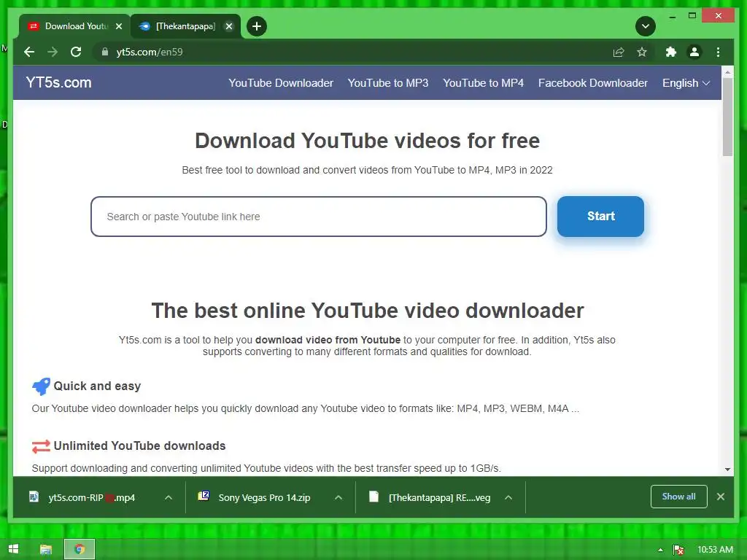This screenshot has width=747, height=560.
Task: Open the YouTube to MP4 nav link
Action: (x=483, y=83)
